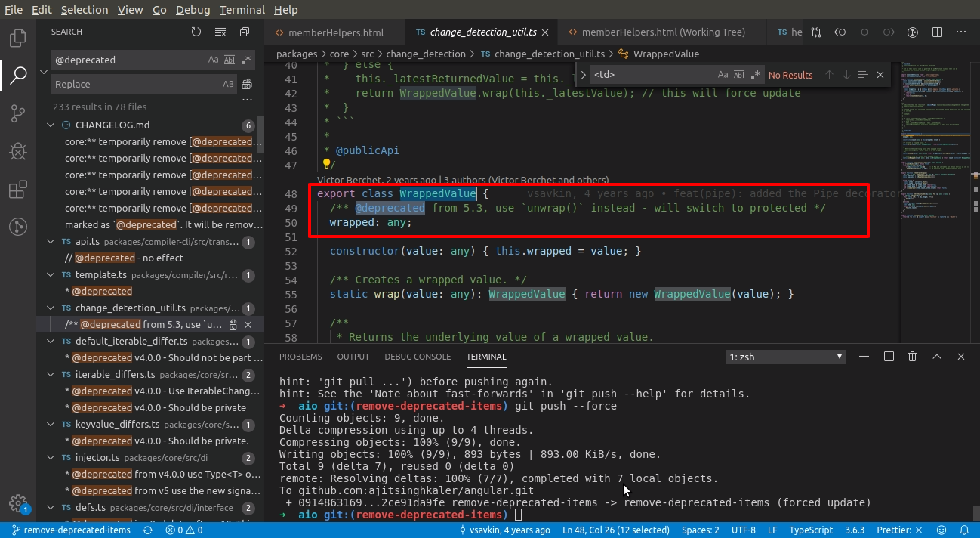Collapse all search results
The width and height of the screenshot is (980, 538).
[x=245, y=32]
